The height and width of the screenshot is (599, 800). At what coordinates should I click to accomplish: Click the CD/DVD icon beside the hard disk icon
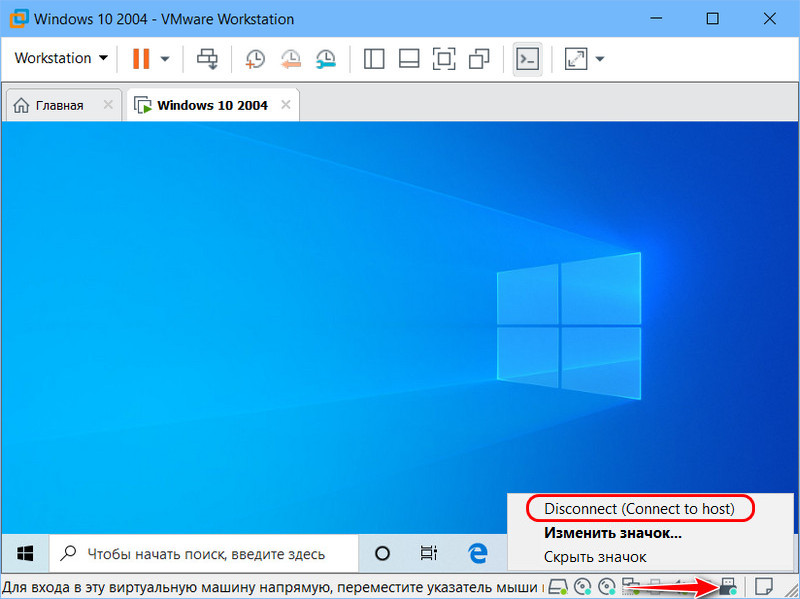pyautogui.click(x=583, y=586)
